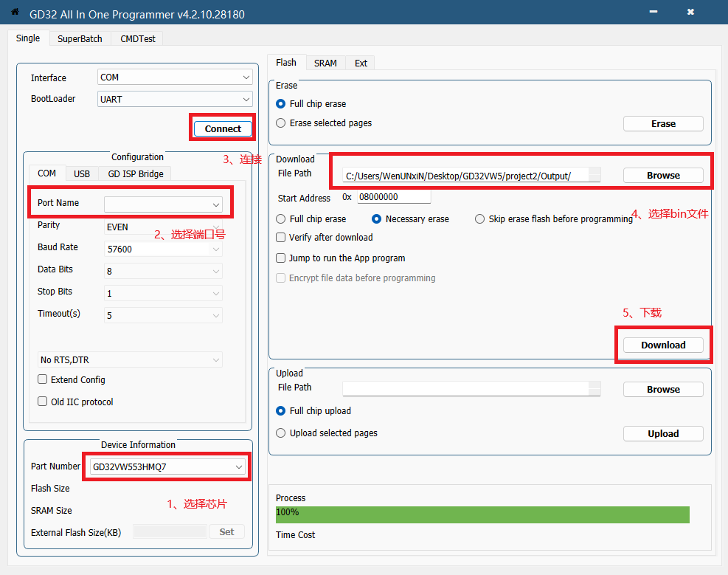The width and height of the screenshot is (728, 575).
Task: Select Upload selected pages option
Action: 327,433
